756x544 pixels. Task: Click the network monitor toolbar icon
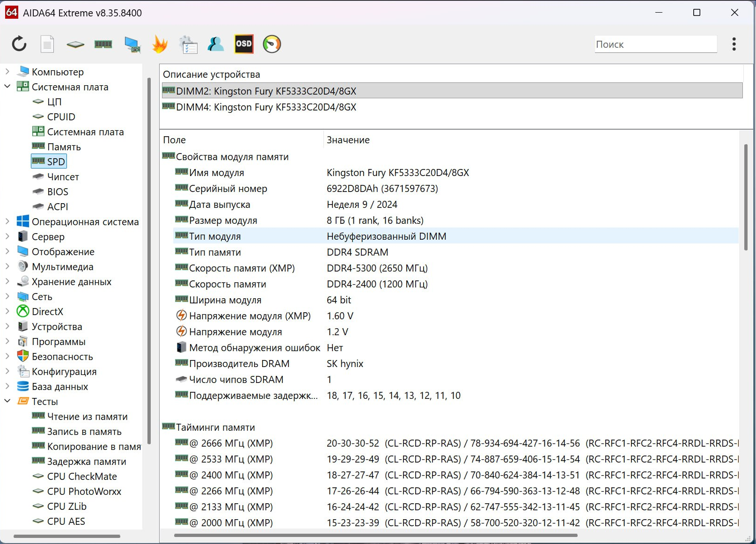point(132,44)
